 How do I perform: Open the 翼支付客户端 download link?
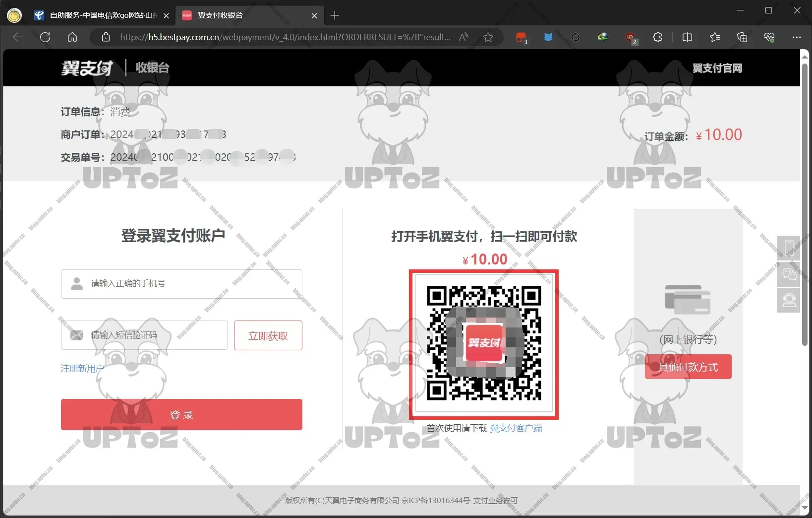click(x=516, y=428)
